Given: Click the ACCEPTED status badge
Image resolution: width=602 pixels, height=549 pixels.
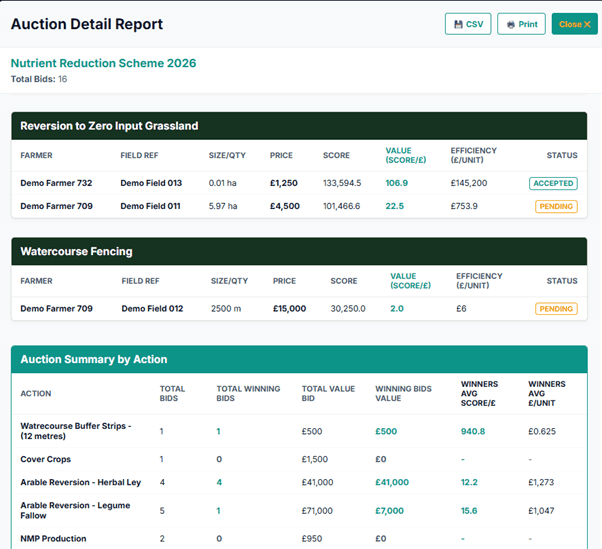Looking at the screenshot, I should click(x=553, y=184).
